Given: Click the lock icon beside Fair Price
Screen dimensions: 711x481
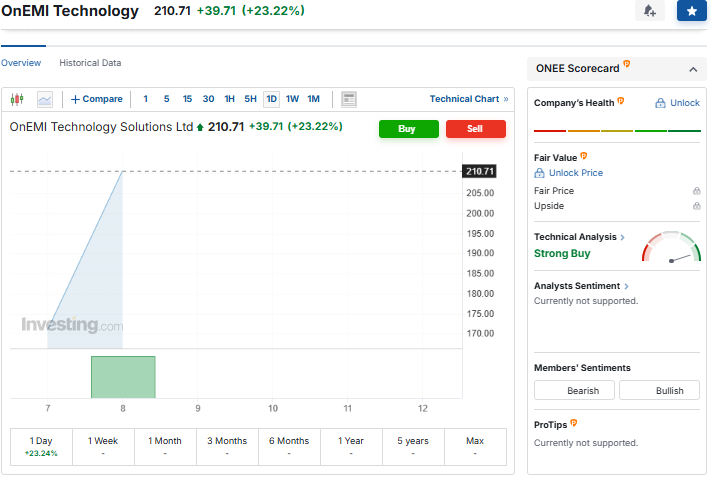Looking at the screenshot, I should click(x=696, y=191).
